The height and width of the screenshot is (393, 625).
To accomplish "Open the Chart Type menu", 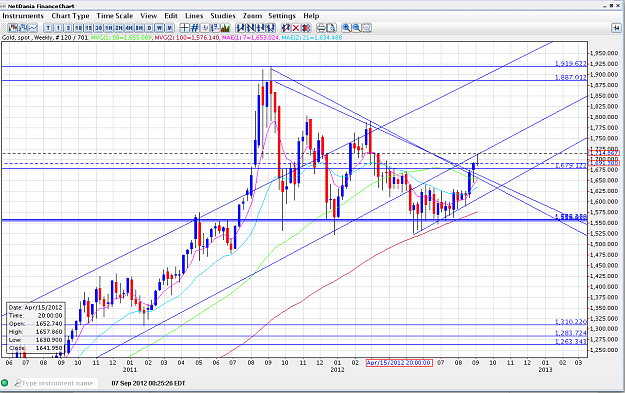I will click(70, 16).
